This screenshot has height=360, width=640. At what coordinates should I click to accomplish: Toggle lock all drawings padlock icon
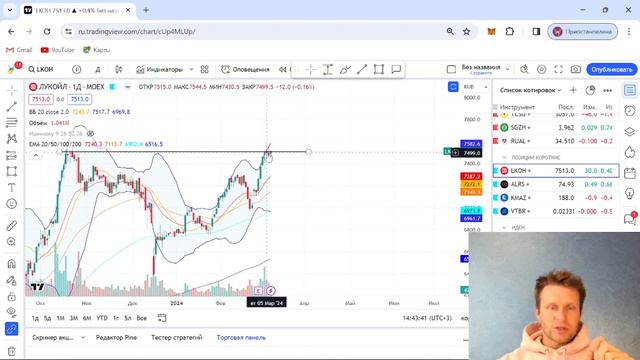(12, 296)
